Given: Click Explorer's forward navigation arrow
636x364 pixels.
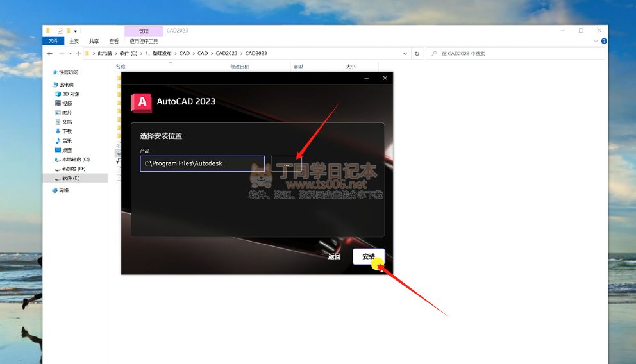Looking at the screenshot, I should 62,53.
